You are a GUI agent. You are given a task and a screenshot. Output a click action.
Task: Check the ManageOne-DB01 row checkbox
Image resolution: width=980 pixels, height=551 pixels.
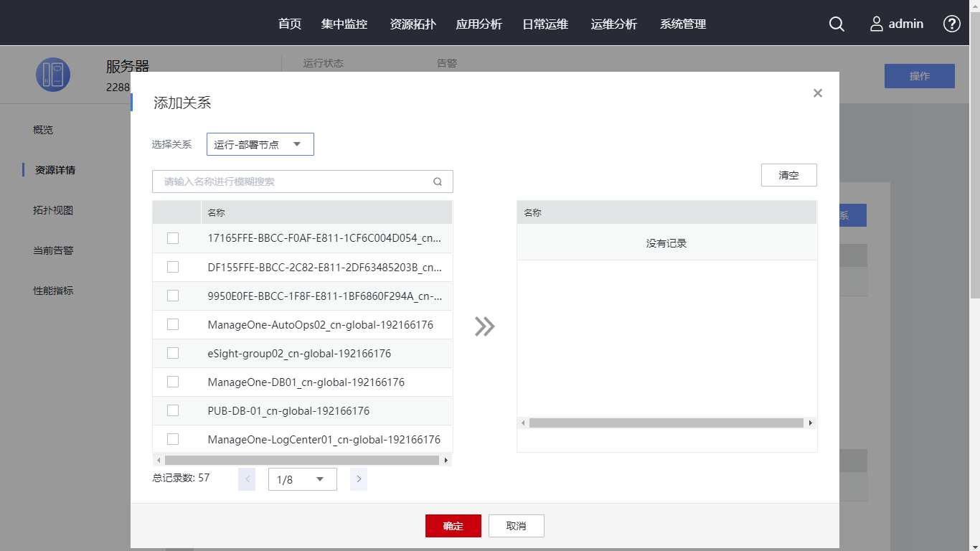(173, 382)
